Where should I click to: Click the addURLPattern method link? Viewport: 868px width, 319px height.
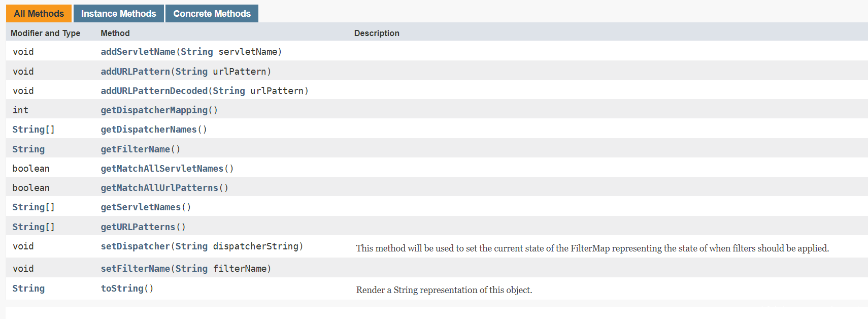pyautogui.click(x=135, y=72)
